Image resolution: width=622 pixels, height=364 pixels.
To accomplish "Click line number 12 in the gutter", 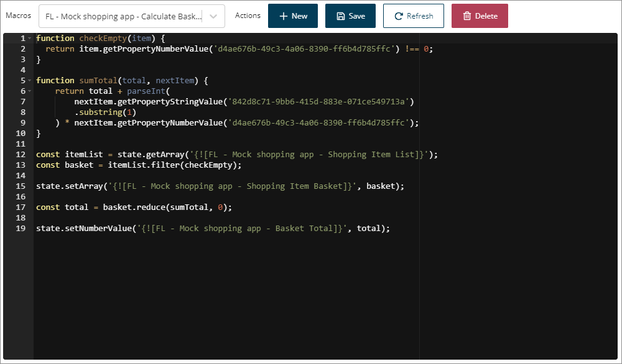I will click(x=21, y=155).
